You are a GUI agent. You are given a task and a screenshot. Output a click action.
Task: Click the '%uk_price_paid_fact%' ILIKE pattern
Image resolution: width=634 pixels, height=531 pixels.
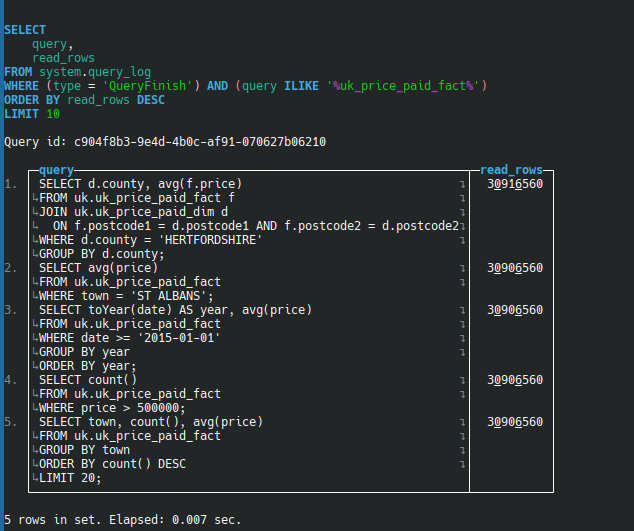[403, 86]
